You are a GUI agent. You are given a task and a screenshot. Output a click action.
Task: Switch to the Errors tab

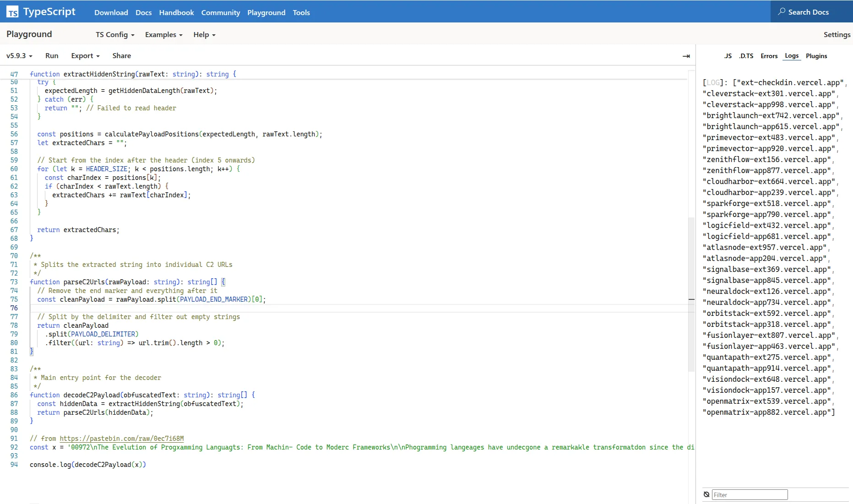tap(769, 55)
